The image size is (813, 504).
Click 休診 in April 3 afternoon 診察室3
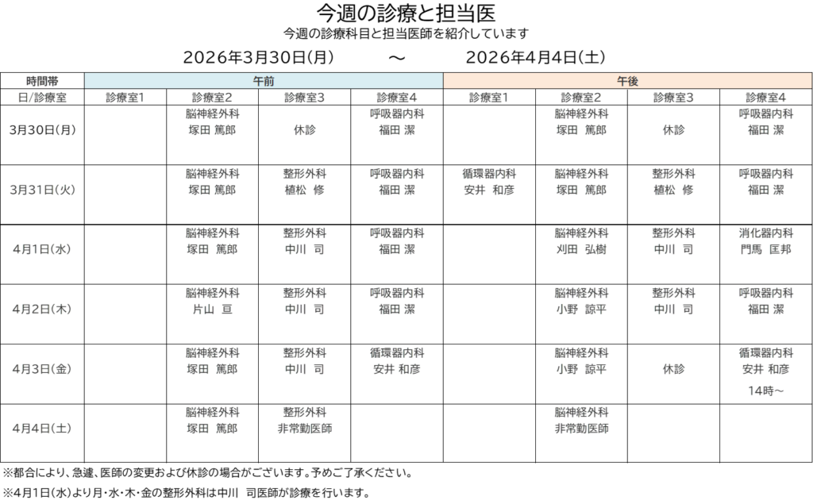(x=673, y=369)
